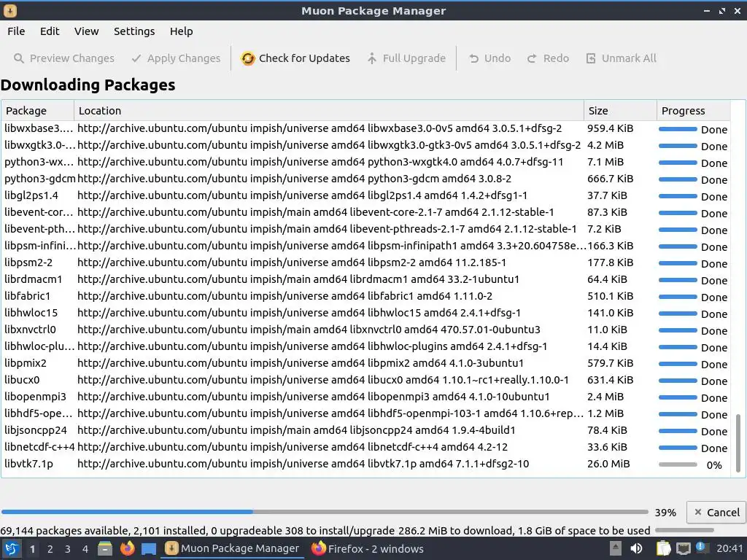Click the overall 39% download progress bar
747x560 pixels.
[325, 512]
